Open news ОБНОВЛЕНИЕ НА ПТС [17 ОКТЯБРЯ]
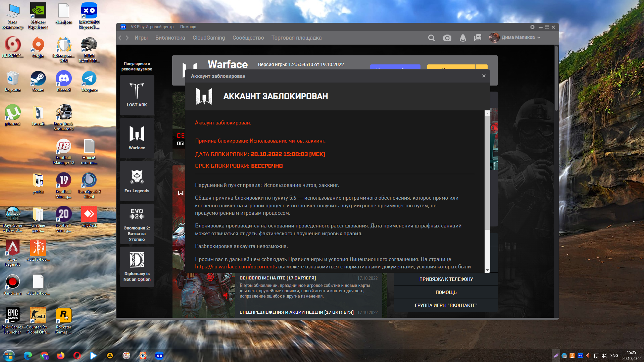This screenshot has width=644, height=362. point(278,278)
